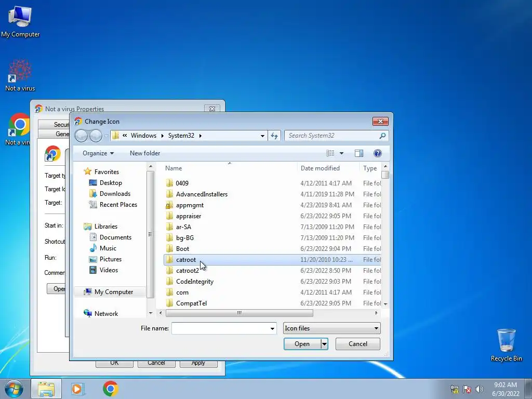Click the Open button
The width and height of the screenshot is (532, 399).
point(302,344)
